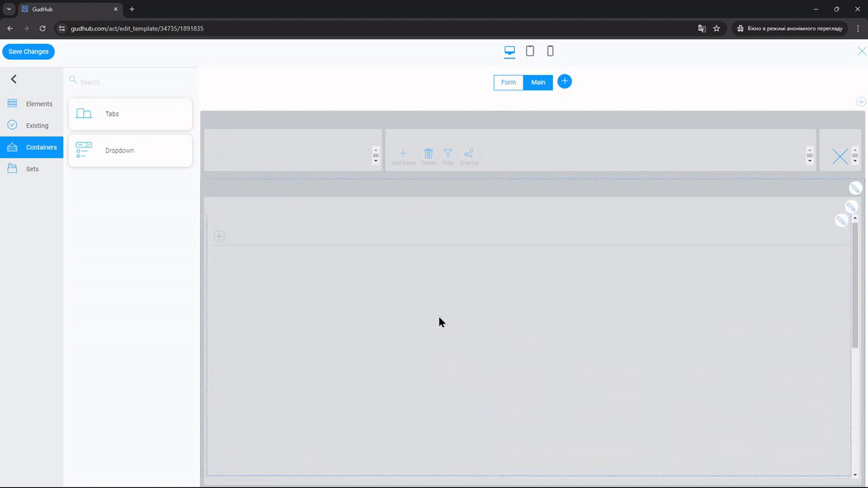Image resolution: width=868 pixels, height=488 pixels.
Task: Open the Existing sidebar section
Action: tap(31, 125)
